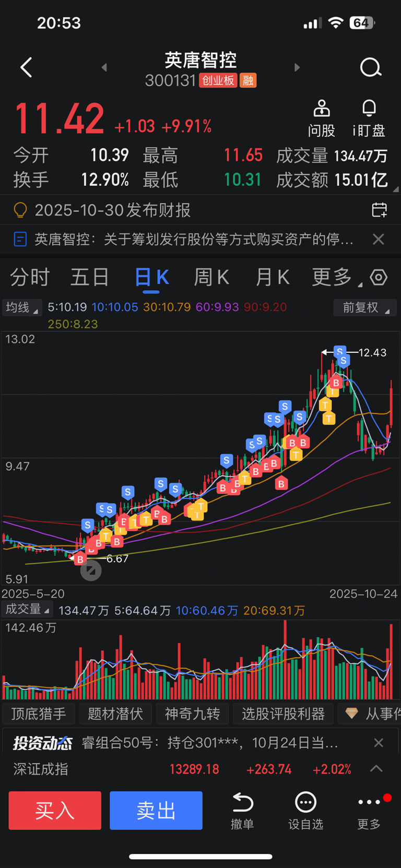Tap the diamond icon next to 从事件
The image size is (401, 868).
tap(351, 714)
